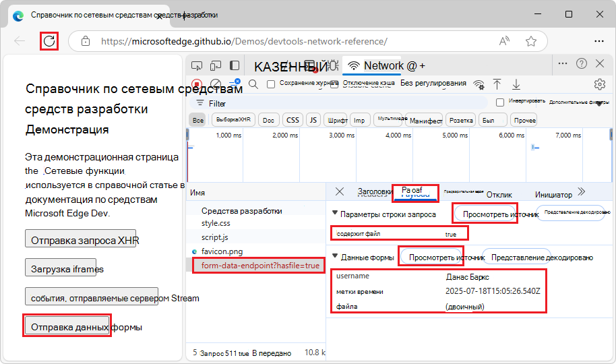Click Представление декодировано for form data
This screenshot has height=364, width=616.
click(x=516, y=257)
